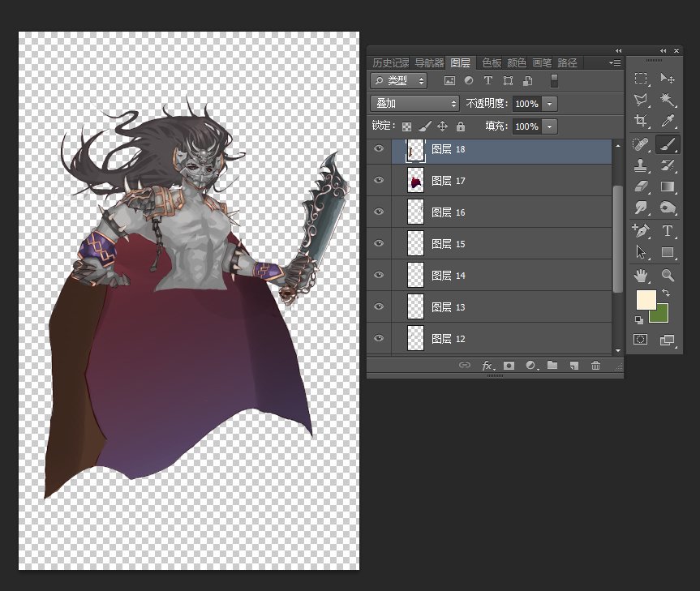Select the Sponge tool
Image resolution: width=700 pixels, height=591 pixels.
(668, 207)
